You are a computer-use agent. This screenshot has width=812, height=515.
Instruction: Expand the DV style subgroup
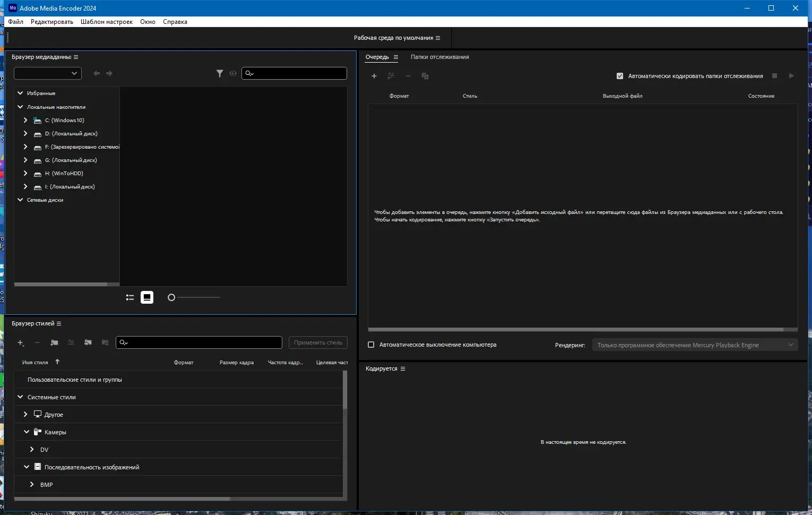(32, 449)
